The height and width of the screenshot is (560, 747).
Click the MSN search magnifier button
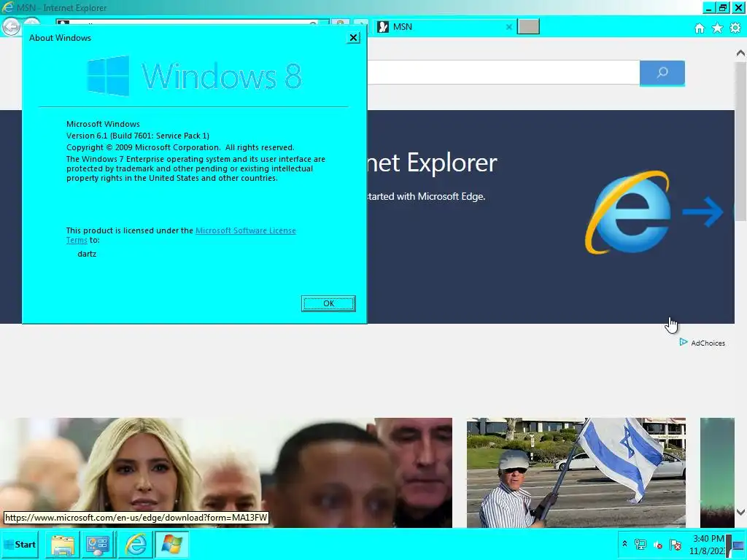tap(662, 73)
